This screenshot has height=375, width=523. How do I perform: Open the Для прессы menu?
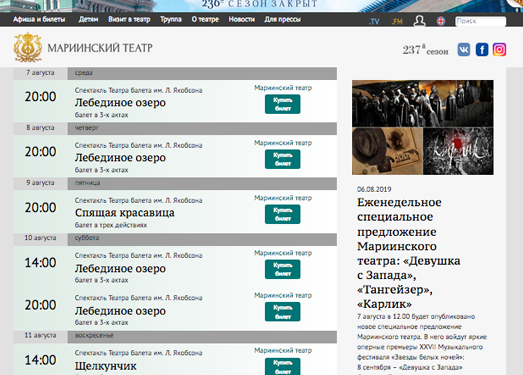283,19
